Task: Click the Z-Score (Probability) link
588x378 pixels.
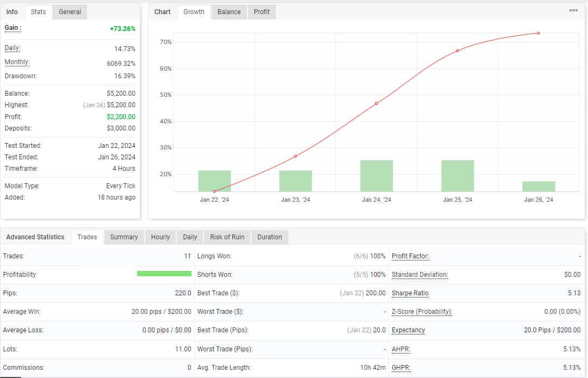Action: (421, 311)
